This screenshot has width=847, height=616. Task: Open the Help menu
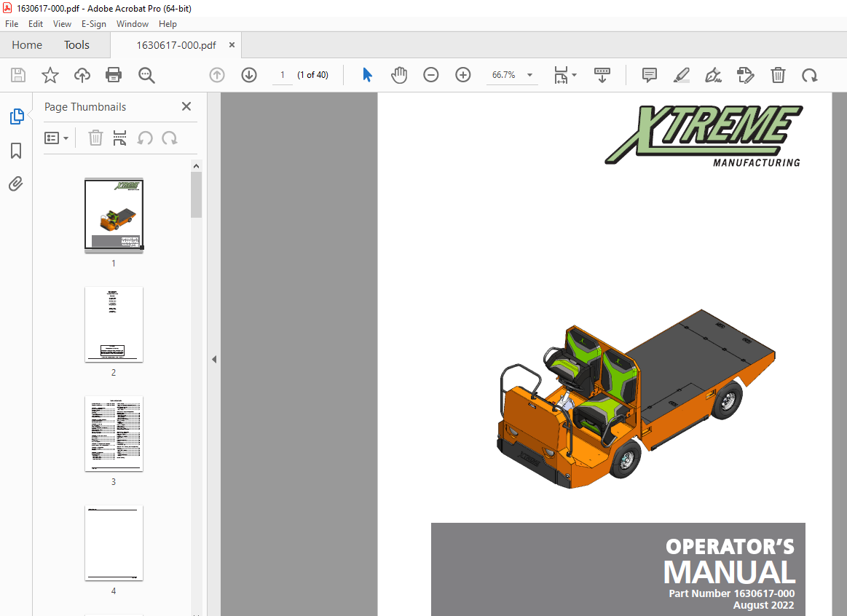coord(168,24)
